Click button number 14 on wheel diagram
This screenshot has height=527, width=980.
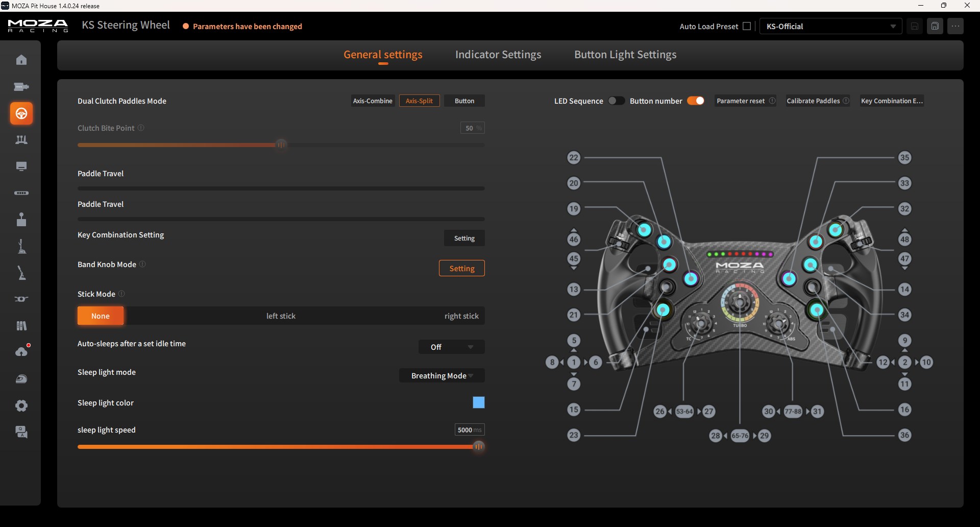click(x=905, y=289)
